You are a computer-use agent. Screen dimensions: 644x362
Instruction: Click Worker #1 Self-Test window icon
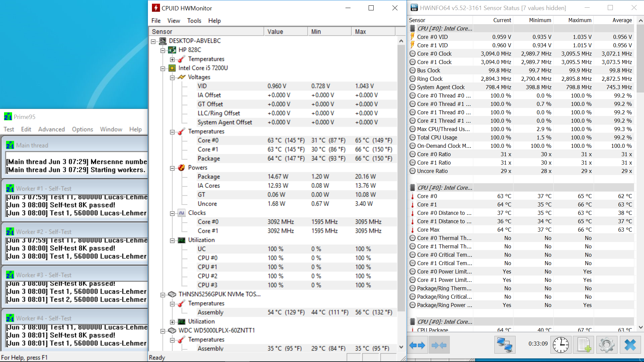pyautogui.click(x=10, y=188)
